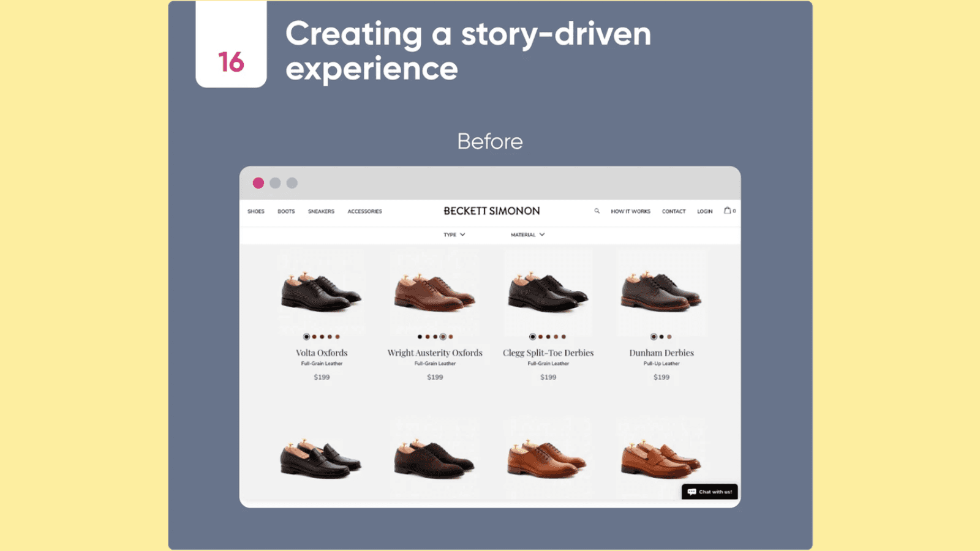980x551 pixels.
Task: Go to HOW IT WORKS page
Action: [630, 211]
